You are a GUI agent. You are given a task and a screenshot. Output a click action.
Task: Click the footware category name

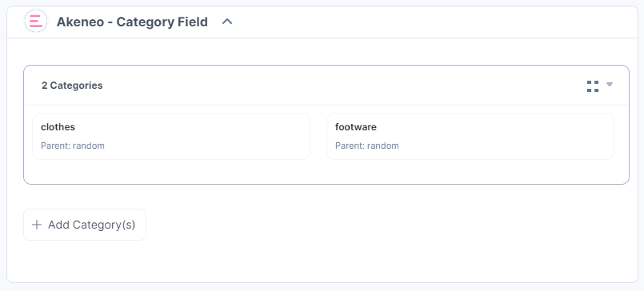356,127
